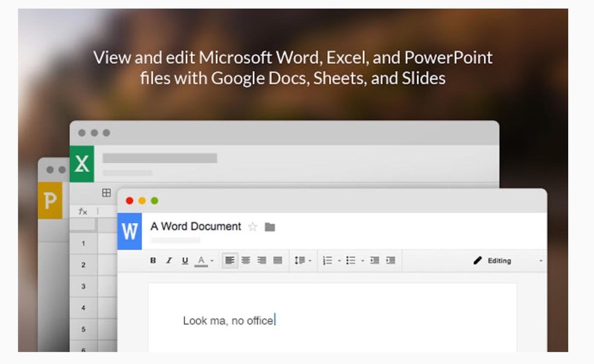The height and width of the screenshot is (364, 594).
Task: Select row 5 header in the spreadsheet
Action: click(83, 329)
